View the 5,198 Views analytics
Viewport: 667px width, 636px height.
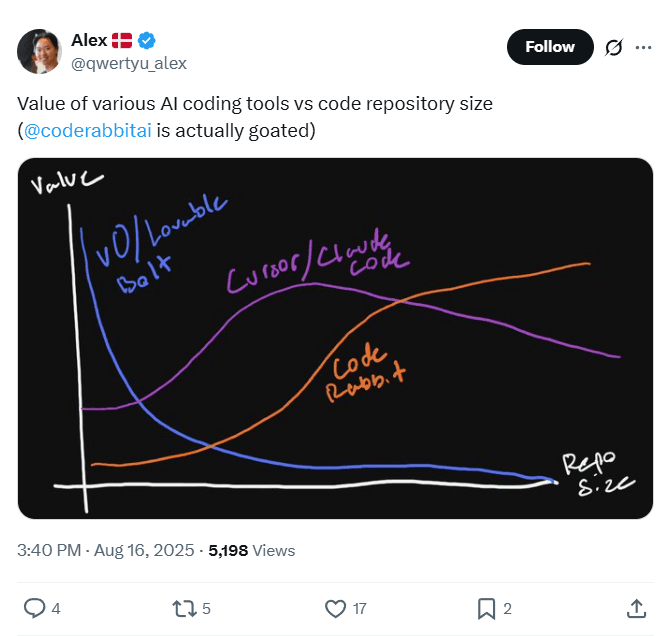tap(251, 550)
